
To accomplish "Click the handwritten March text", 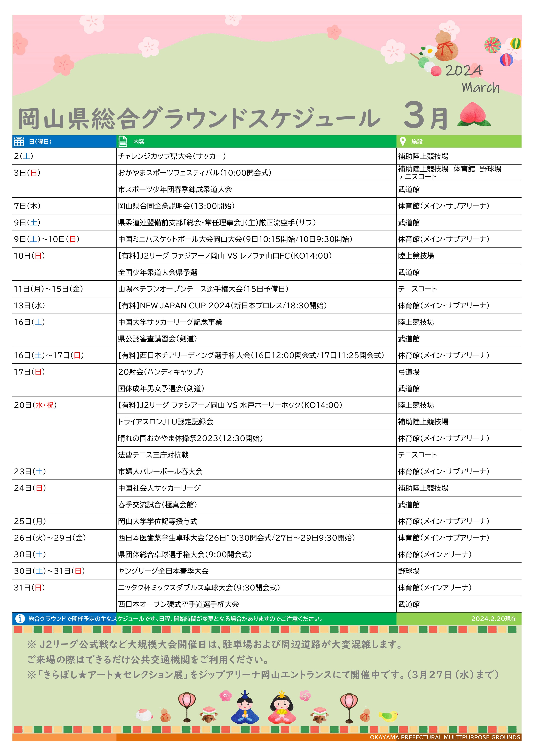I will [x=480, y=87].
